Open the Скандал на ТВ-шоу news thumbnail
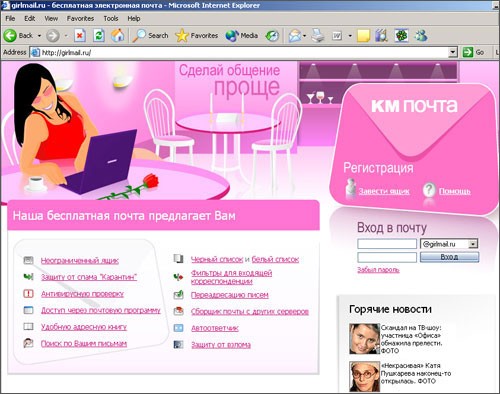This screenshot has width=500, height=394. click(364, 339)
